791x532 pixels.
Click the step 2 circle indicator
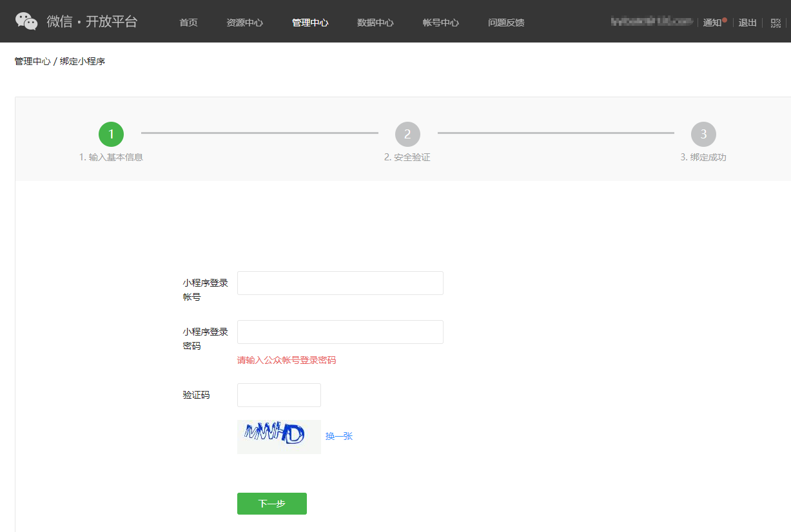pyautogui.click(x=407, y=134)
